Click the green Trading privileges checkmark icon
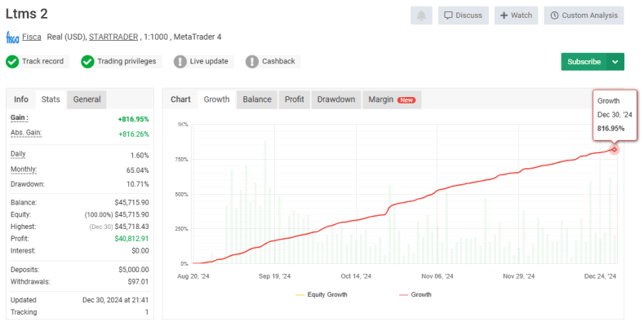 (87, 61)
